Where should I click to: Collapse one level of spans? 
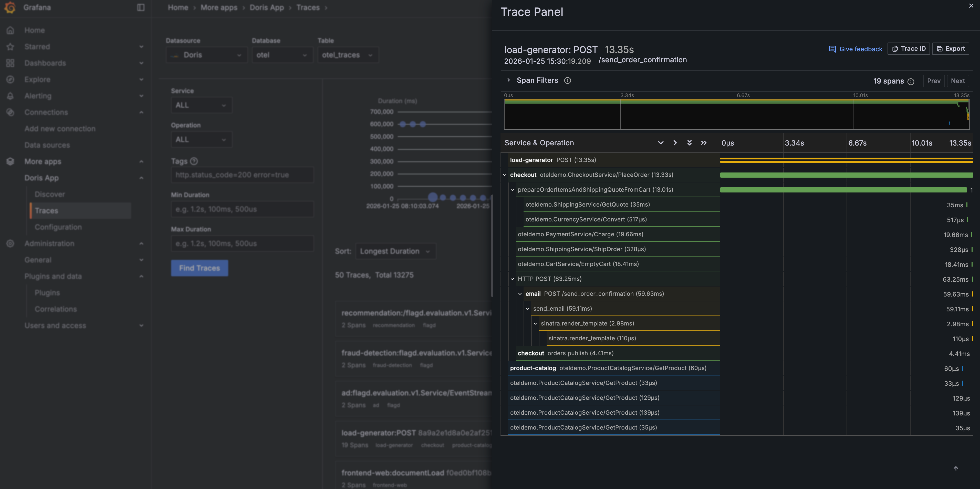675,143
